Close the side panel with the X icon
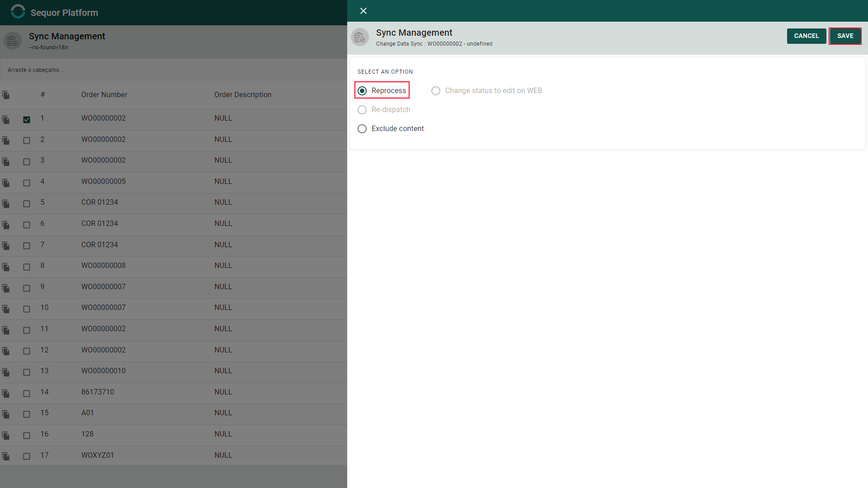This screenshot has height=488, width=868. coord(363,11)
